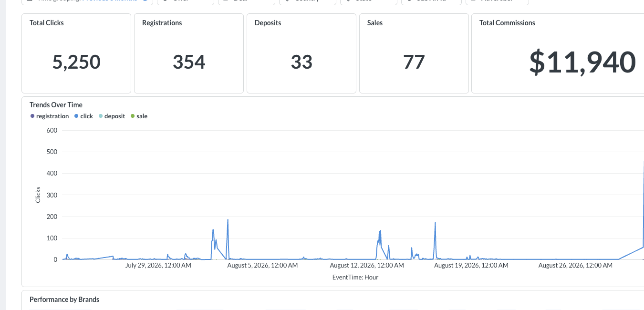Toggle the registration series in legend
The height and width of the screenshot is (310, 644).
pyautogui.click(x=50, y=116)
